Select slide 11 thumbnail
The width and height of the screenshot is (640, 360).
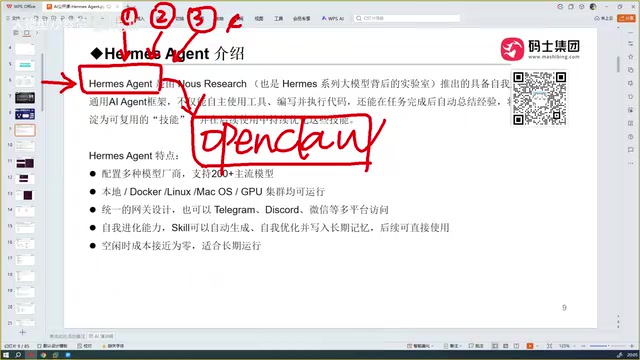(25, 163)
